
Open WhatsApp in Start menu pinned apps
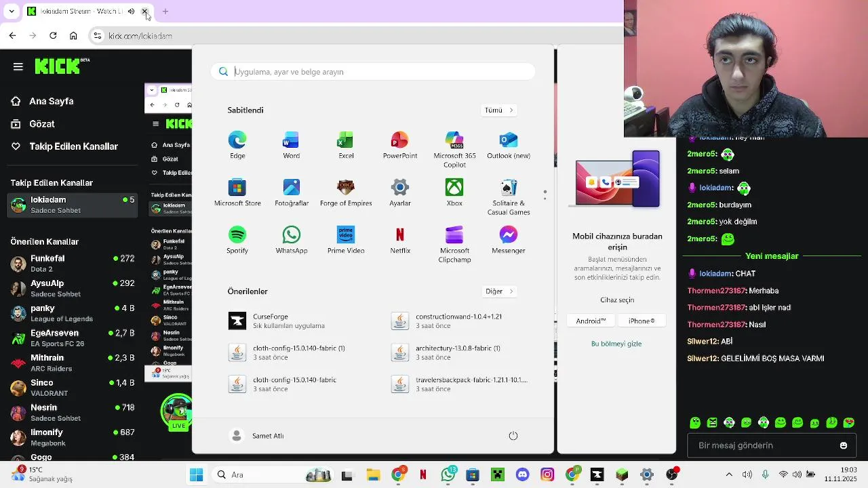[292, 240]
